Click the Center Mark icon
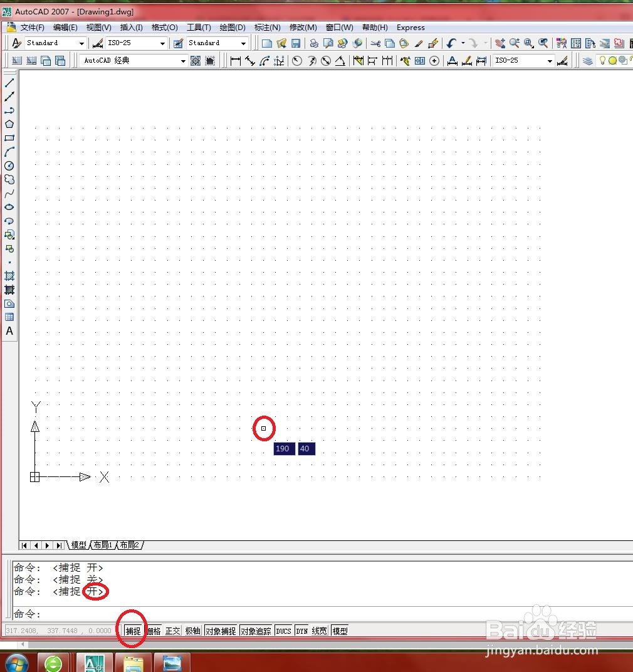This screenshot has height=672, width=633. coord(434,61)
